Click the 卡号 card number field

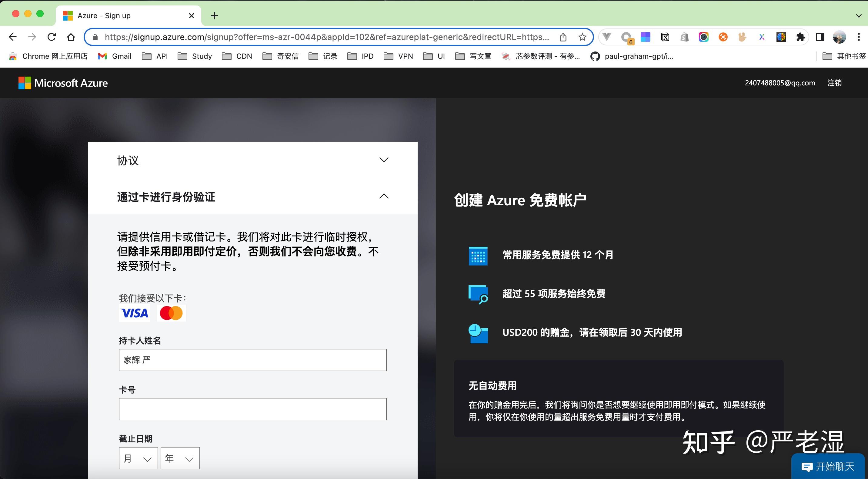tap(252, 409)
